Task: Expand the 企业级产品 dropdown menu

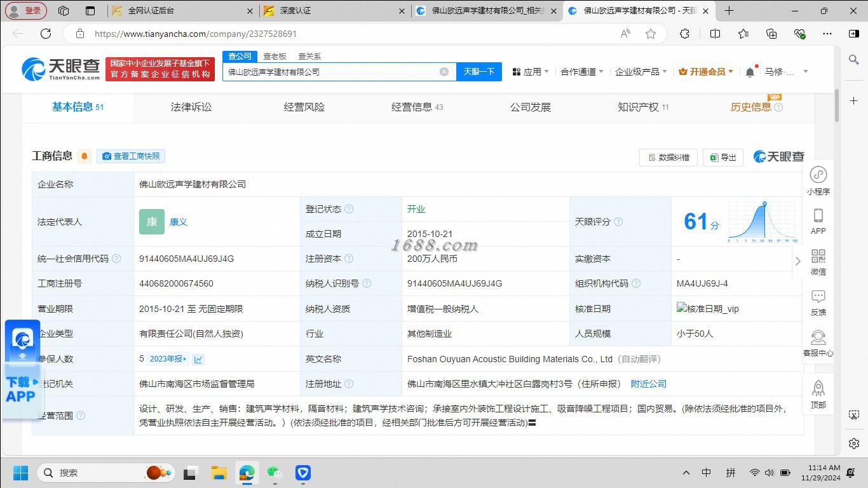Action: [x=641, y=72]
